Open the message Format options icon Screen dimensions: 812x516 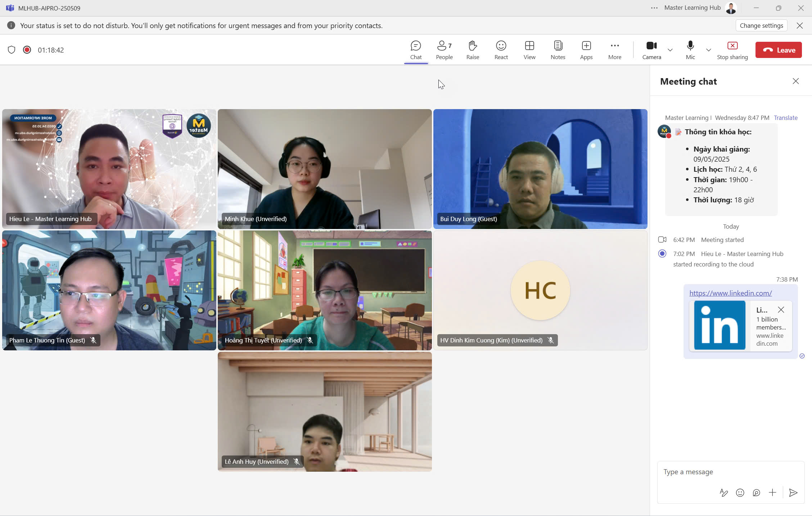click(724, 493)
